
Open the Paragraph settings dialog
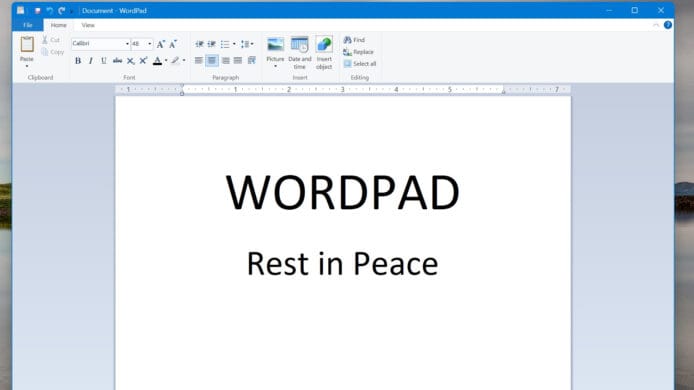click(x=252, y=61)
